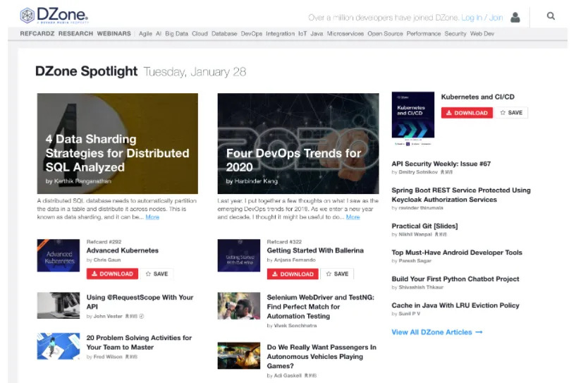Download the Kubernetes and CI/CD refcard
This screenshot has width=588, height=383.
tap(467, 113)
